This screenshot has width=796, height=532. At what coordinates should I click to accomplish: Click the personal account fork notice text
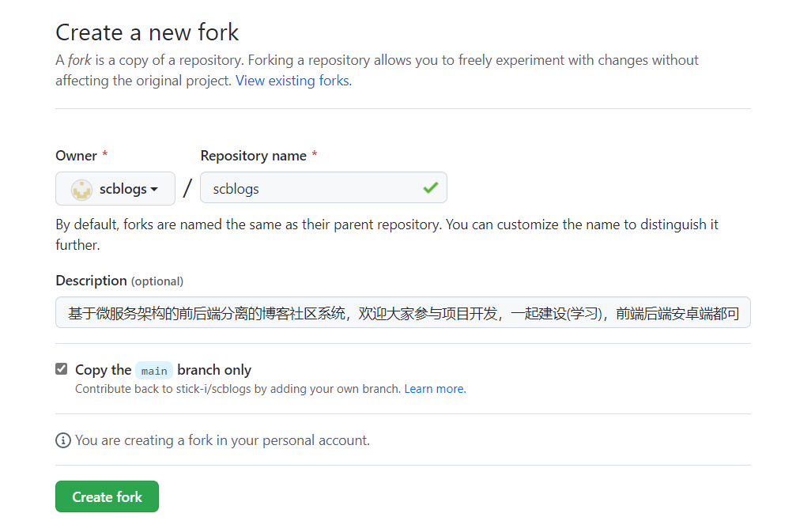222,440
